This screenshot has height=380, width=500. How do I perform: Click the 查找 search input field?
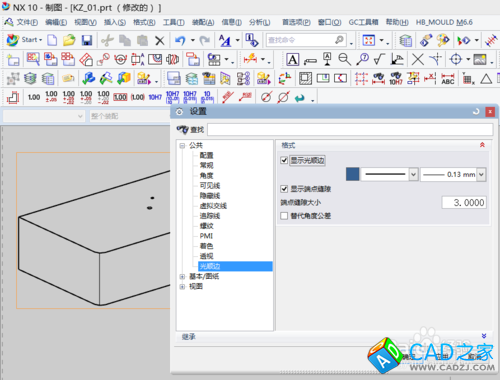350,130
